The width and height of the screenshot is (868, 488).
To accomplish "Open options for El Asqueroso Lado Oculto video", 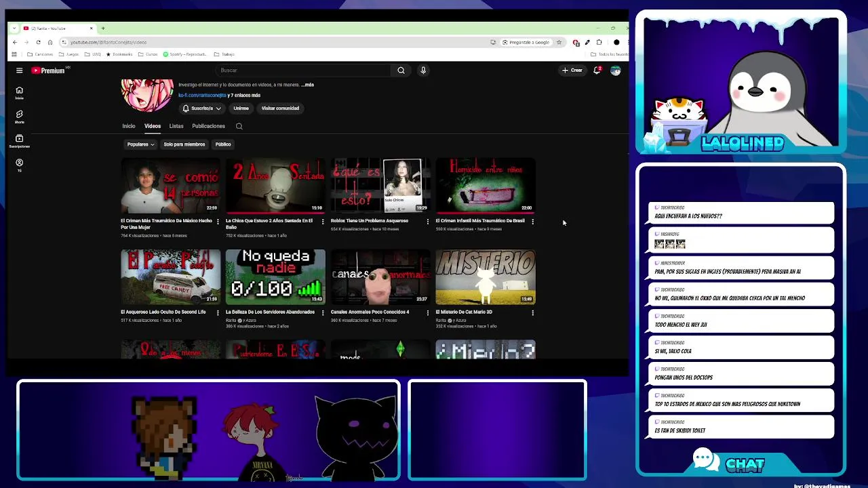I will [218, 312].
